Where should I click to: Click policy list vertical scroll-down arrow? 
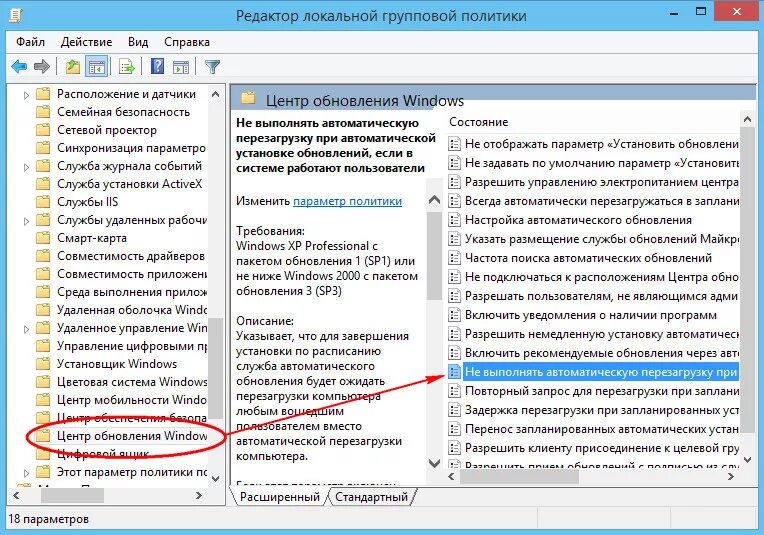coord(747,459)
